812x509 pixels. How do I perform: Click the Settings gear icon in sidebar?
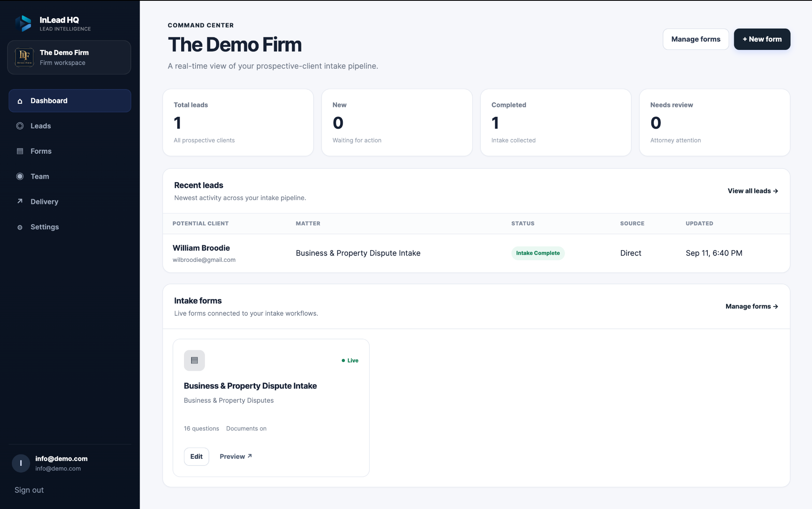tap(20, 227)
